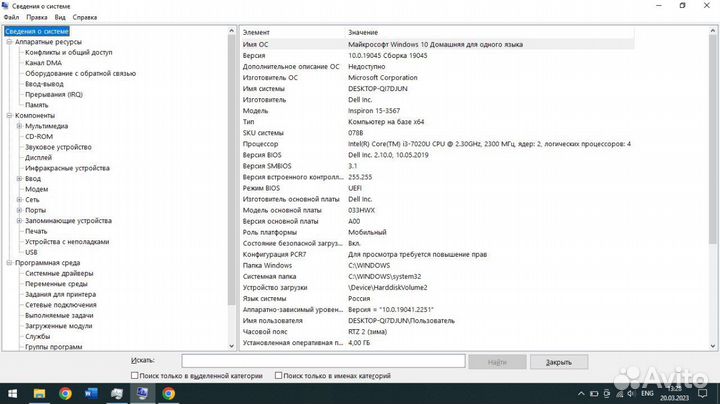Select USB tree item
The width and height of the screenshot is (720, 404).
pos(31,252)
